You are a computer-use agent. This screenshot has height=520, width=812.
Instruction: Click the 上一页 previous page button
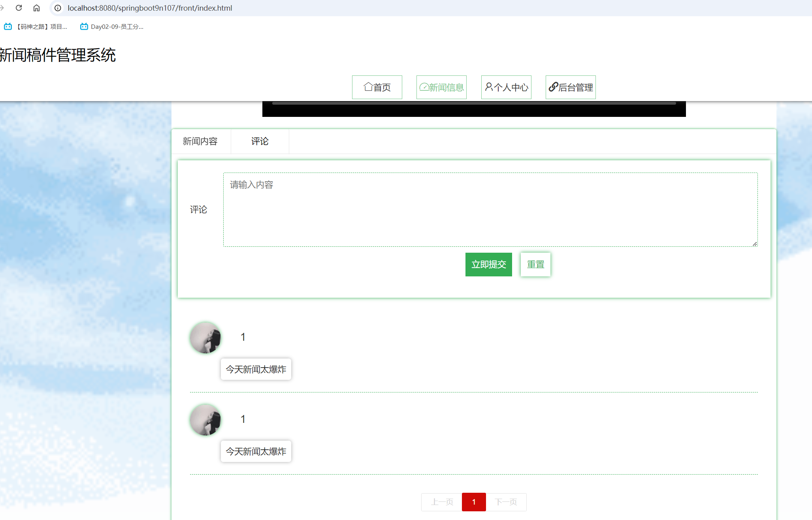click(x=441, y=502)
